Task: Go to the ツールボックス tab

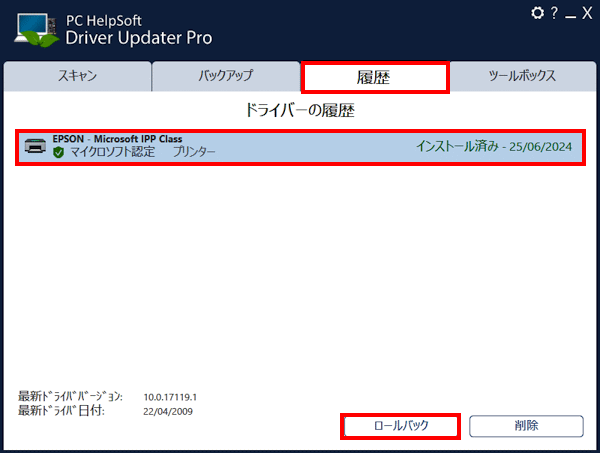Action: 523,76
